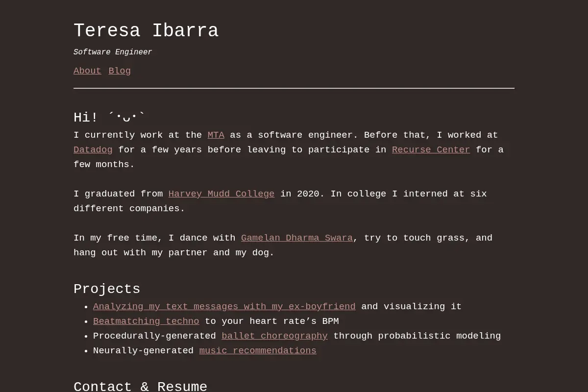Visit the ballet choreography project link
The image size is (588, 392).
point(274,336)
